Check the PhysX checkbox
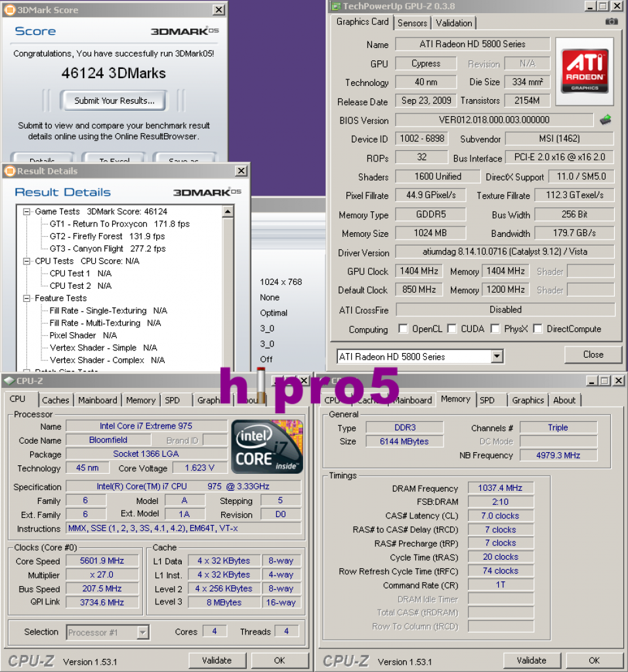Screen dimensions: 628x672 pyautogui.click(x=495, y=328)
